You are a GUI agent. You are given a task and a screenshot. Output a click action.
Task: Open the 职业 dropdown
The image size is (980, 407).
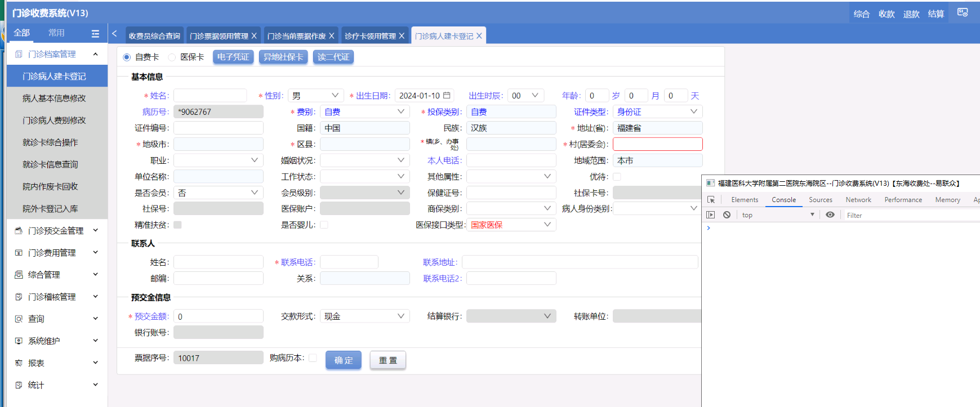218,160
